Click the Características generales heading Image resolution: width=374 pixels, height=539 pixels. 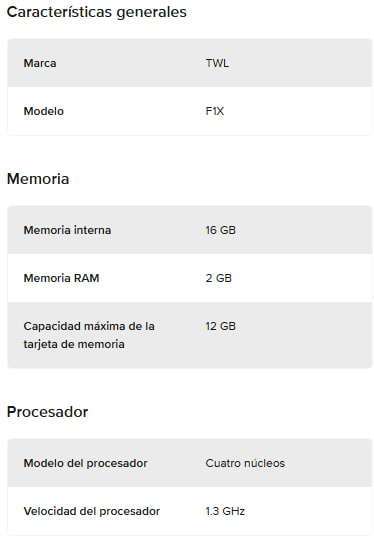tap(97, 12)
